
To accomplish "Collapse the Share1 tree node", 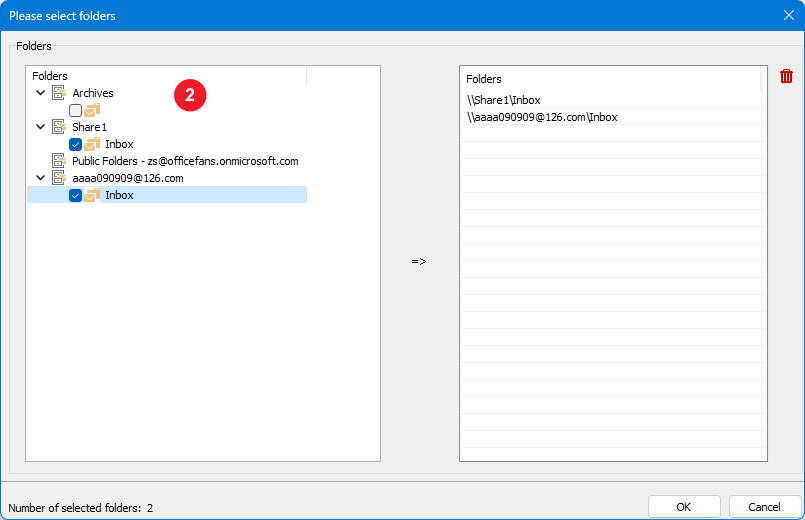I will (41, 127).
